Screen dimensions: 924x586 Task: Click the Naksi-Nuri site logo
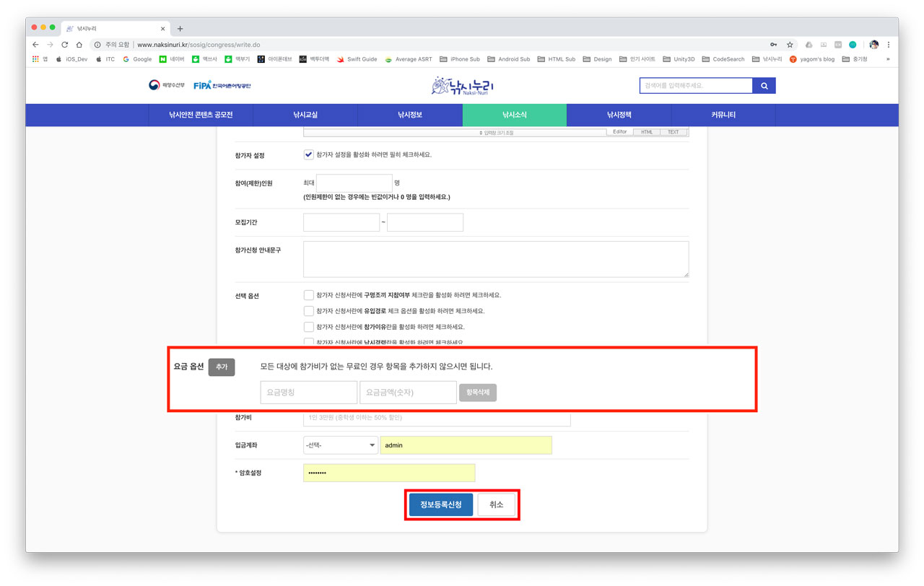tap(462, 86)
